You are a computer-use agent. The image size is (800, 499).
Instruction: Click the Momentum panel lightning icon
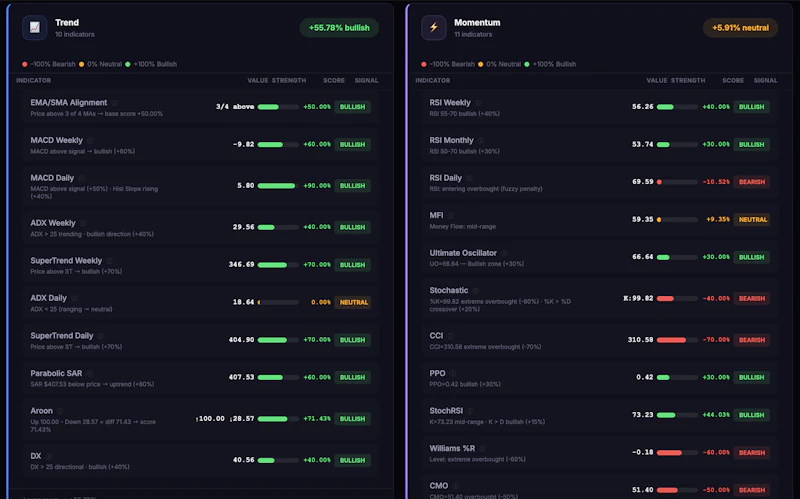(434, 28)
